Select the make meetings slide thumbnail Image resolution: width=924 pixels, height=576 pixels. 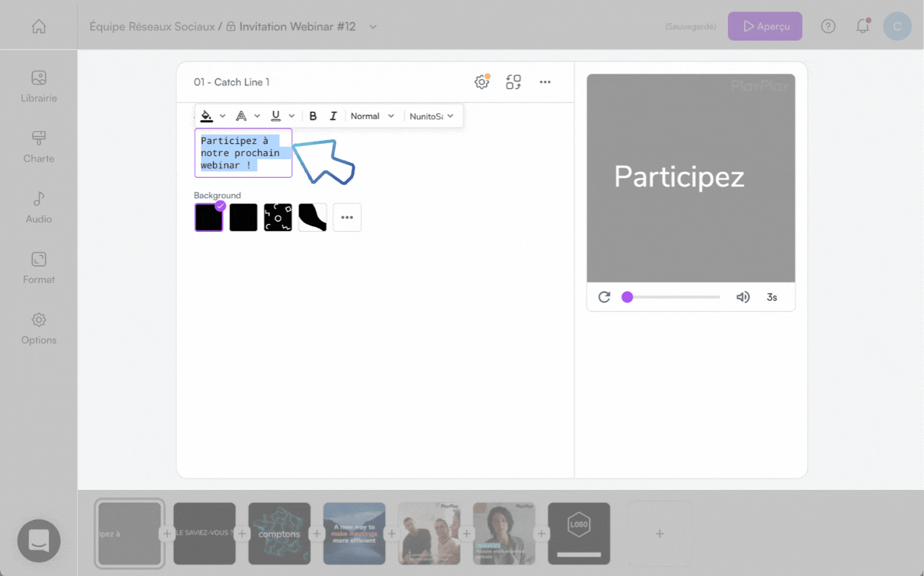click(354, 533)
